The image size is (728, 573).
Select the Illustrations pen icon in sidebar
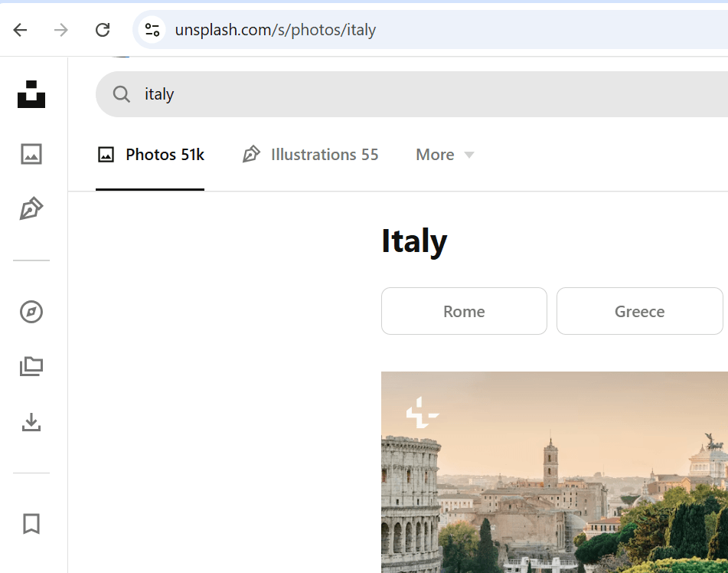point(31,208)
